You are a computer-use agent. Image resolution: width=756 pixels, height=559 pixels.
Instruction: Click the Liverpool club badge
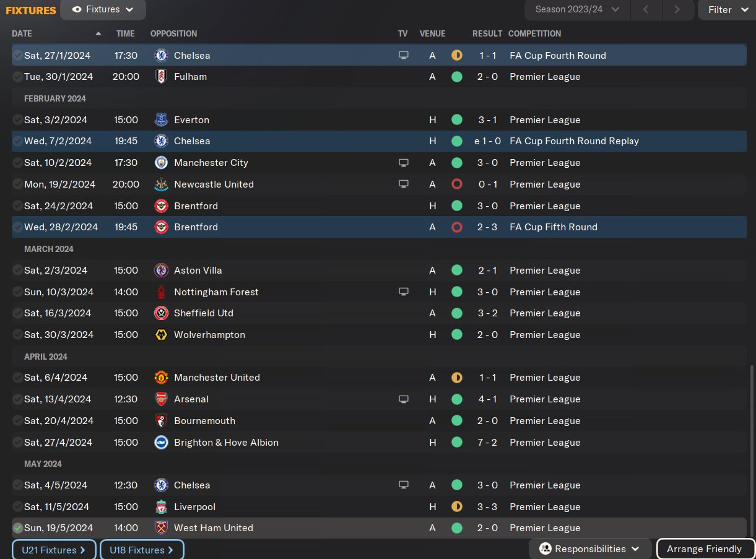(x=161, y=507)
